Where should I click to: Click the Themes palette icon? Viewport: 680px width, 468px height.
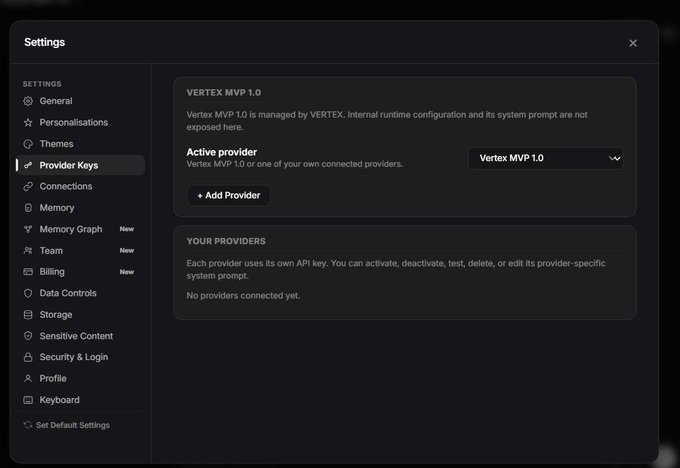(28, 144)
